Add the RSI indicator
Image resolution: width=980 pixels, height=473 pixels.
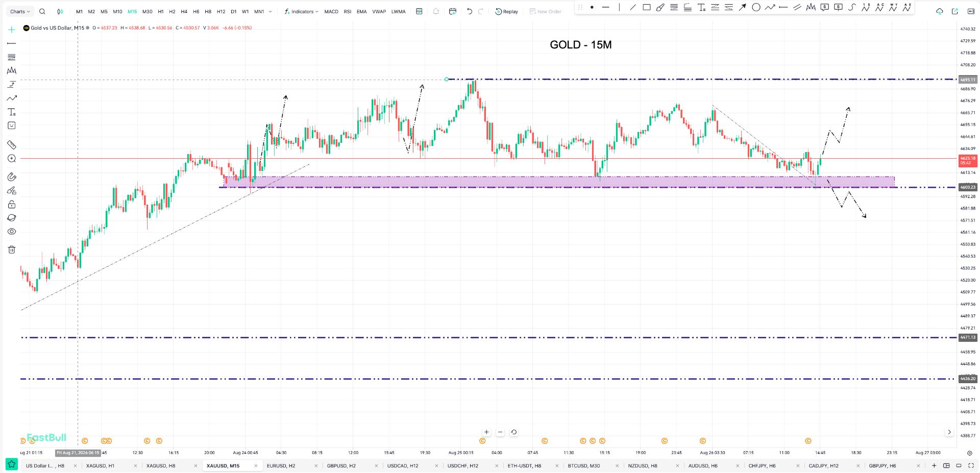(348, 11)
